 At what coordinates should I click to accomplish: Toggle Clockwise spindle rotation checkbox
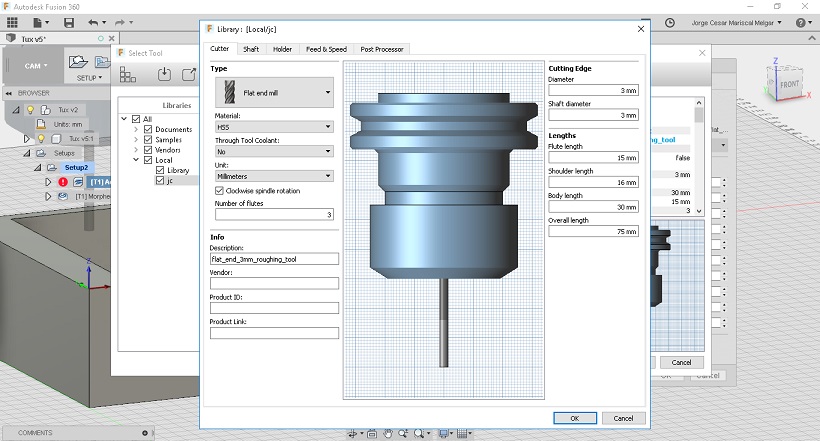point(219,191)
